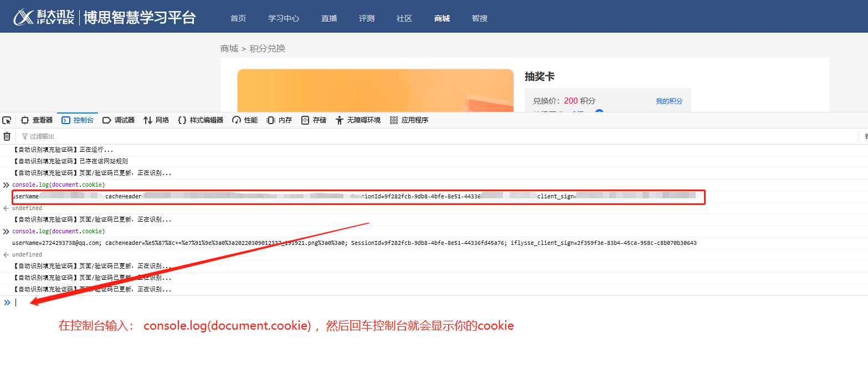Go to 首页 in the site navigation
Image resolution: width=868 pixels, height=374 pixels.
pos(238,18)
